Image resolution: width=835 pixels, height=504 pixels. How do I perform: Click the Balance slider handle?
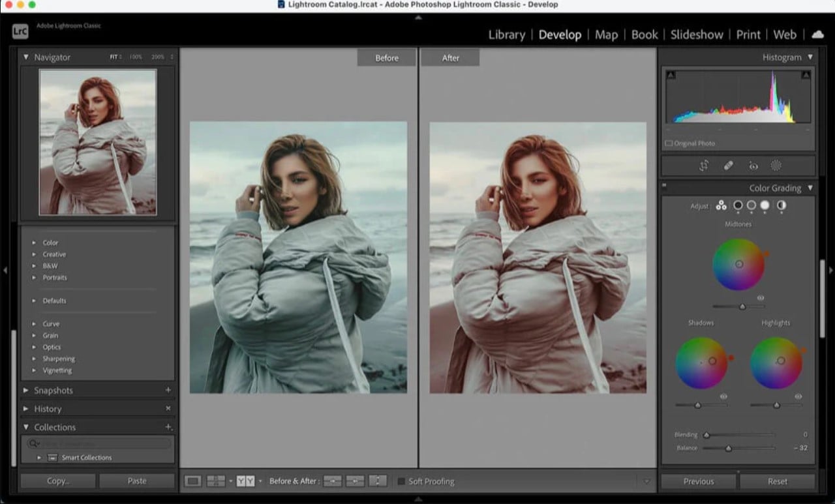coord(729,449)
